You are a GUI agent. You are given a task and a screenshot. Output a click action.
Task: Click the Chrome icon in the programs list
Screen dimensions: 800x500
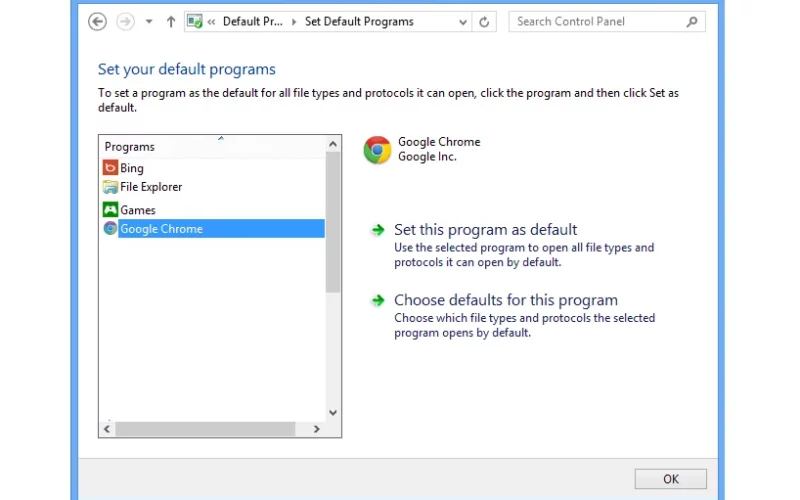(110, 228)
